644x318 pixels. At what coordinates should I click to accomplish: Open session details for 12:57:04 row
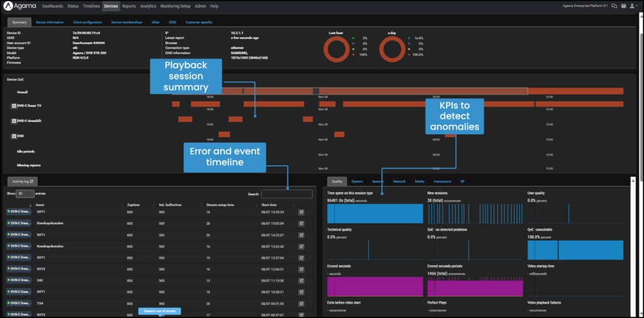click(301, 257)
